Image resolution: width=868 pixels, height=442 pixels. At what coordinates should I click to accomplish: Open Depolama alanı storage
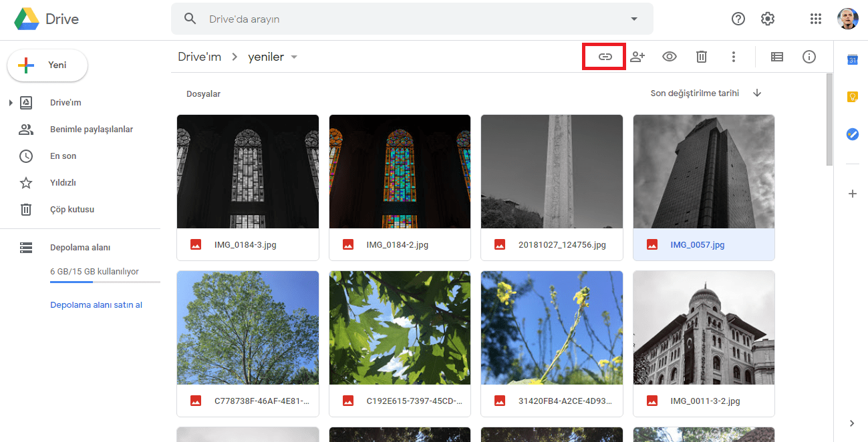point(80,248)
